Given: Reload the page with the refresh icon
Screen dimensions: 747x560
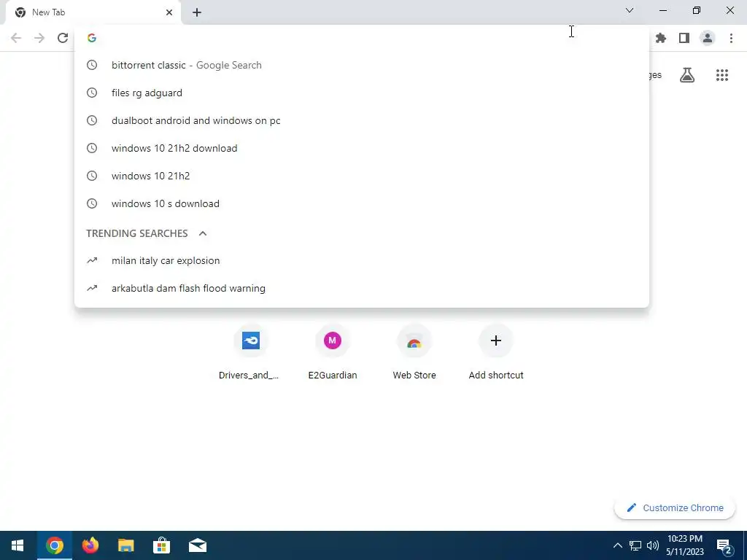Looking at the screenshot, I should point(63,38).
